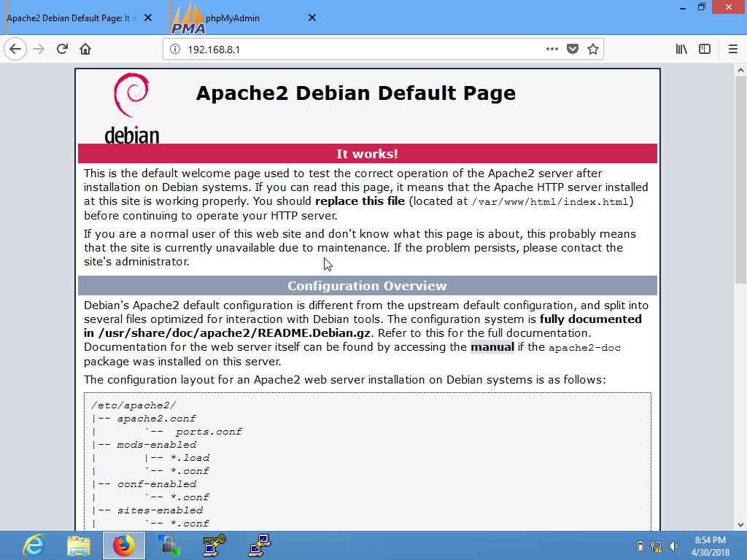Click the Firefox taskbar icon
Screen dimensions: 747x560
tap(124, 545)
